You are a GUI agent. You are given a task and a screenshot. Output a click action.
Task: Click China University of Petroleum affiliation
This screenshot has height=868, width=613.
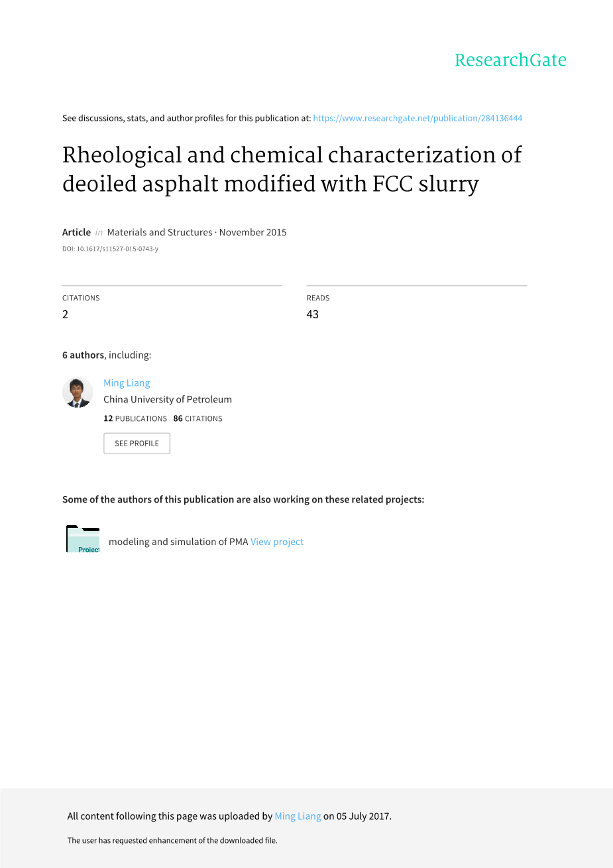click(168, 399)
